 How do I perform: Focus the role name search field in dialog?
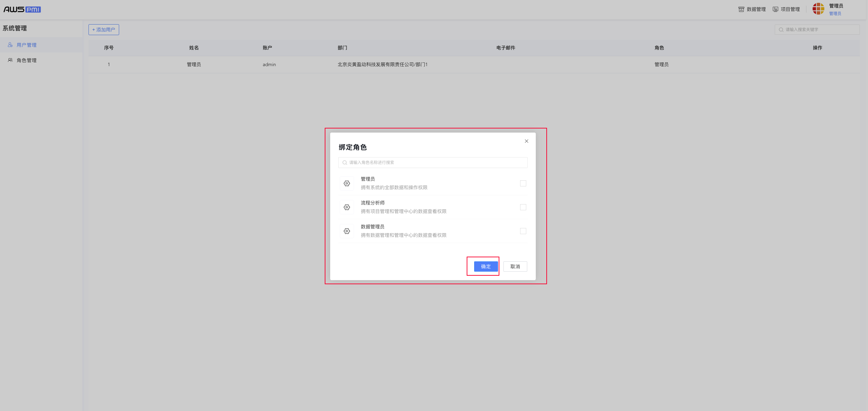point(433,163)
